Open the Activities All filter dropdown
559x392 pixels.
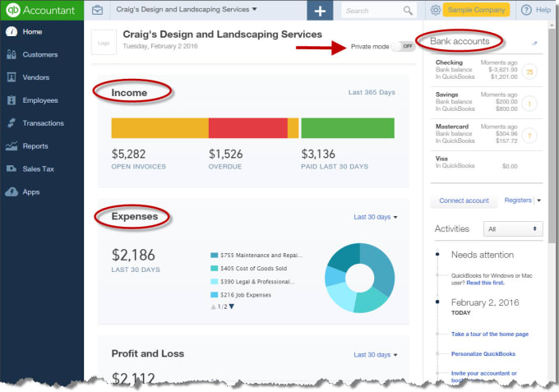(x=513, y=228)
